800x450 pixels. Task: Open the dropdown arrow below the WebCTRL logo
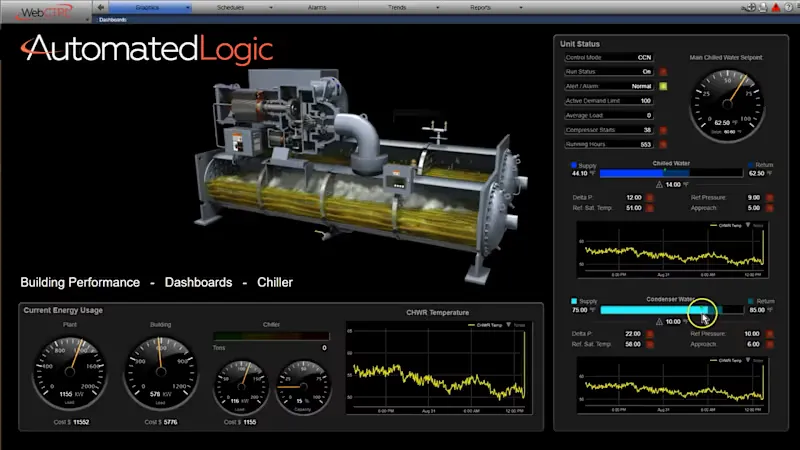click(87, 19)
